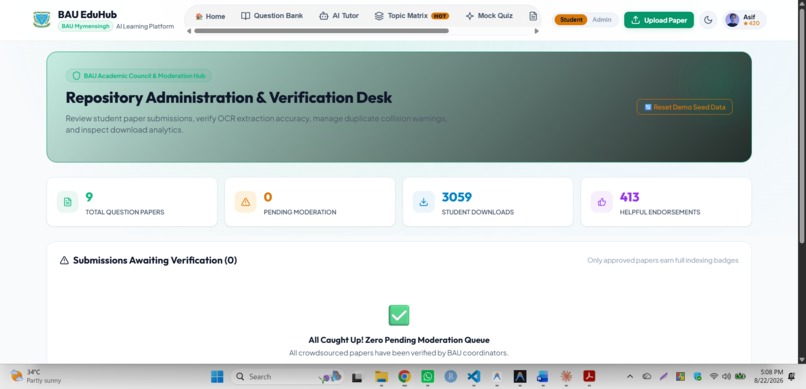
Task: Open the Home tab
Action: [210, 16]
